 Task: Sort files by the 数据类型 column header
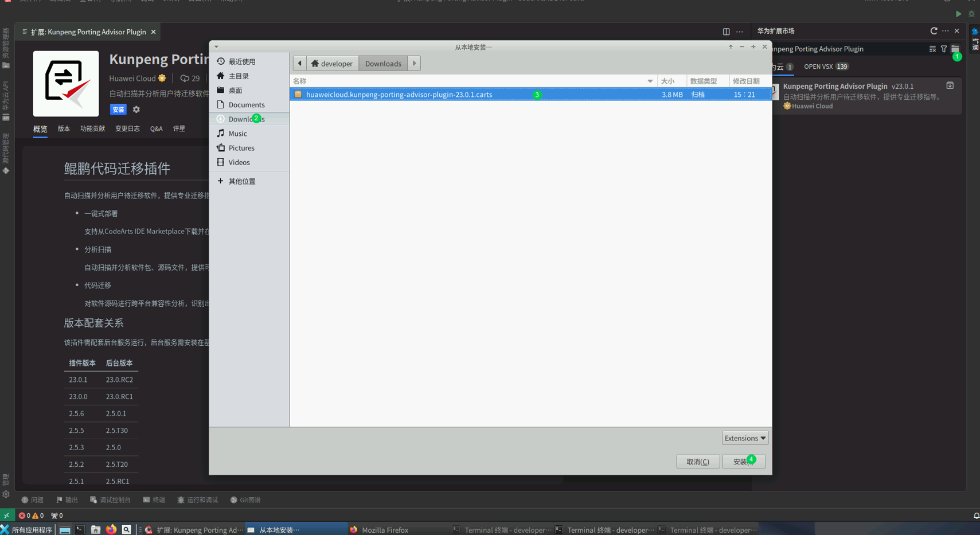[x=708, y=81]
